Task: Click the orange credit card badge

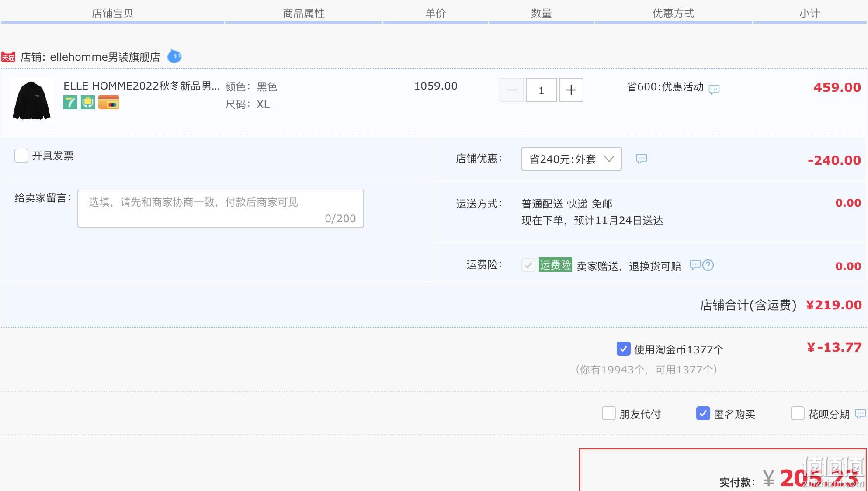Action: (109, 103)
